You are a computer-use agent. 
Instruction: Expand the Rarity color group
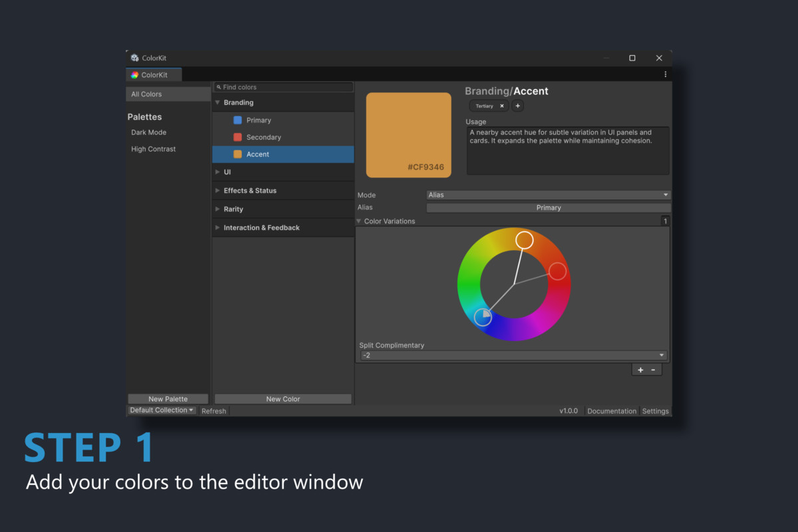(218, 209)
